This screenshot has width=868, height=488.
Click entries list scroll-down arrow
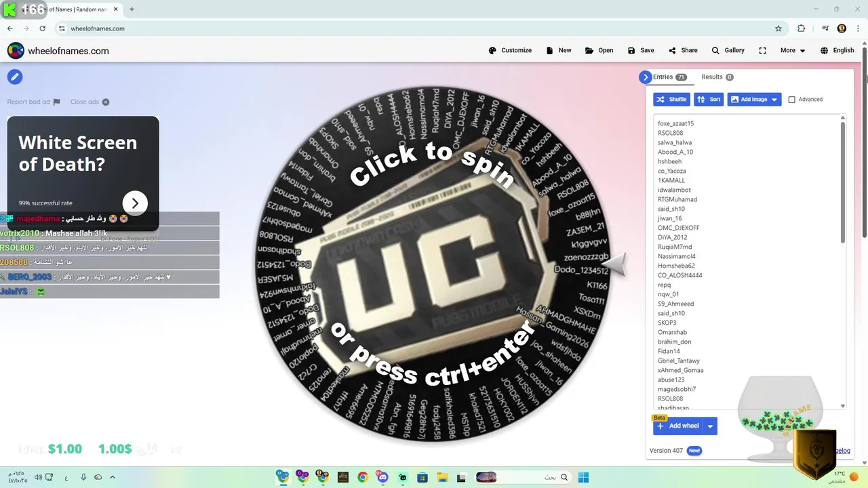point(843,406)
